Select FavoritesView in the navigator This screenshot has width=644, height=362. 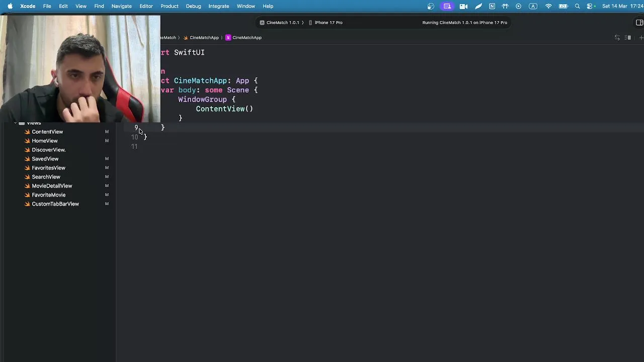(x=49, y=168)
